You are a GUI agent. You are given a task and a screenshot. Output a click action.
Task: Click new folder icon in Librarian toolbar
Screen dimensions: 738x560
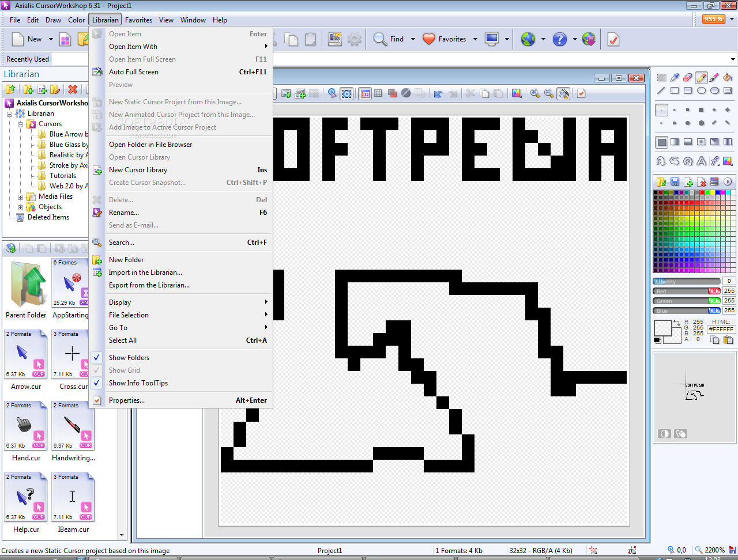pyautogui.click(x=28, y=89)
